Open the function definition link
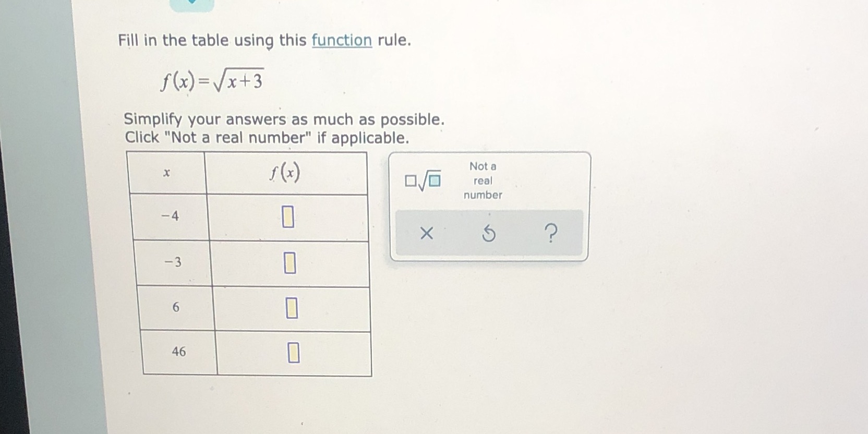The height and width of the screenshot is (434, 868). (x=342, y=41)
